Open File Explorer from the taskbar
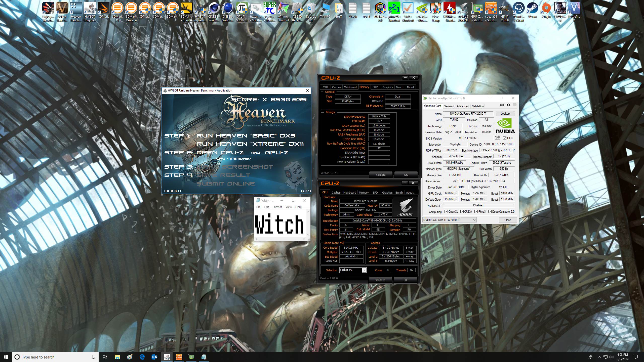 coord(117,357)
